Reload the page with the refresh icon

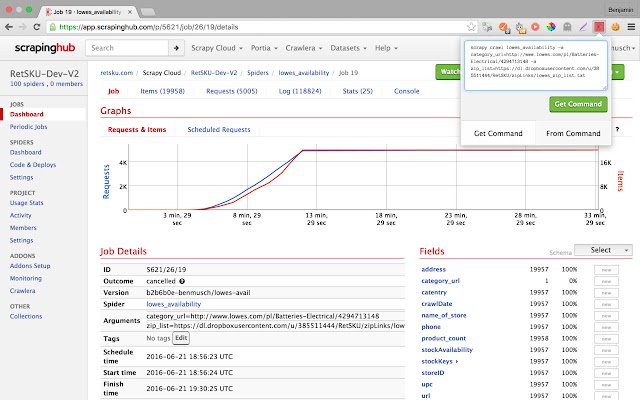[37, 27]
